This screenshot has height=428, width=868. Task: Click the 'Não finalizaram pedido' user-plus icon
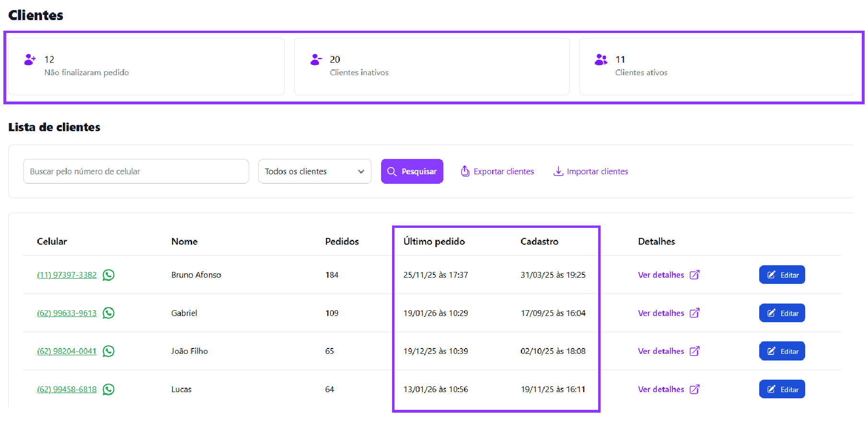[x=30, y=60]
